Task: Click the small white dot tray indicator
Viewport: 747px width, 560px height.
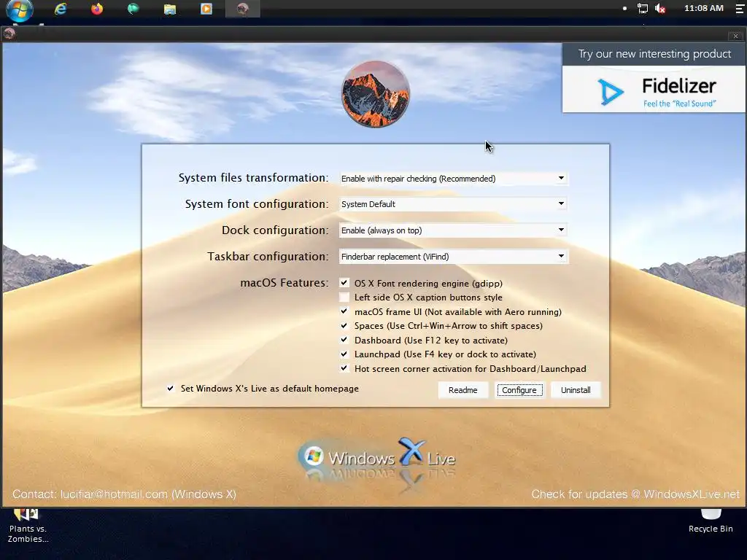Action: click(624, 9)
